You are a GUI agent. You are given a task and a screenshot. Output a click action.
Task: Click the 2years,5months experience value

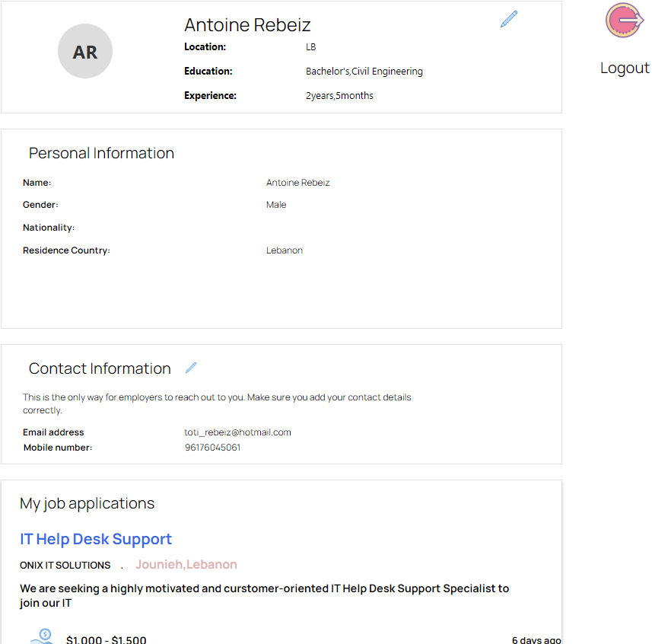pos(339,96)
